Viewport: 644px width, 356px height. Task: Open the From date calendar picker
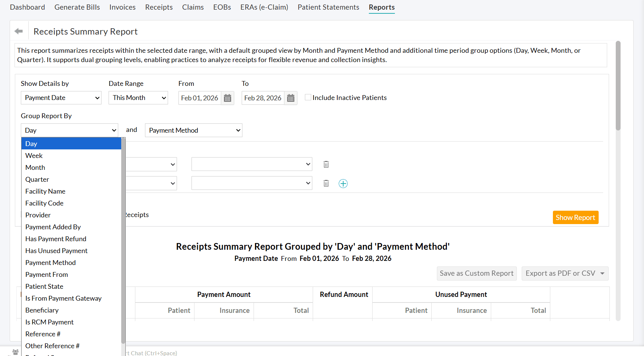[x=227, y=98]
